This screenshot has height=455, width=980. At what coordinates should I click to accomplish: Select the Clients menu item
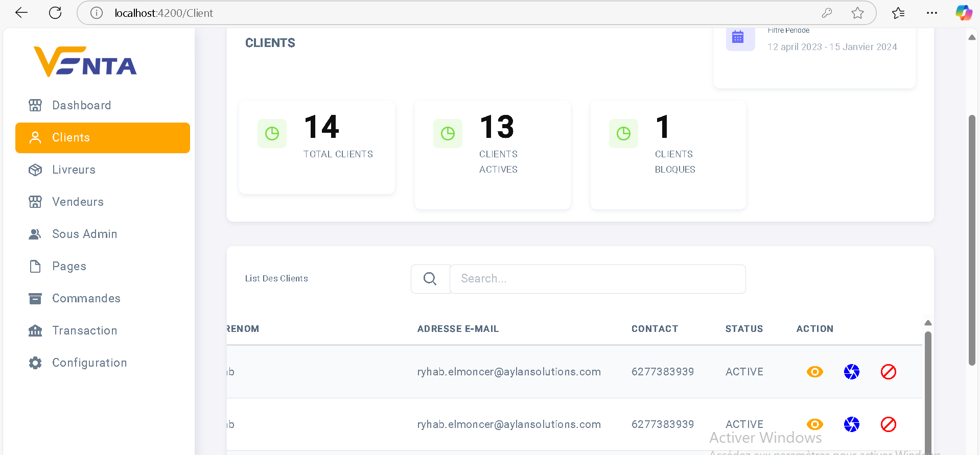pos(103,138)
